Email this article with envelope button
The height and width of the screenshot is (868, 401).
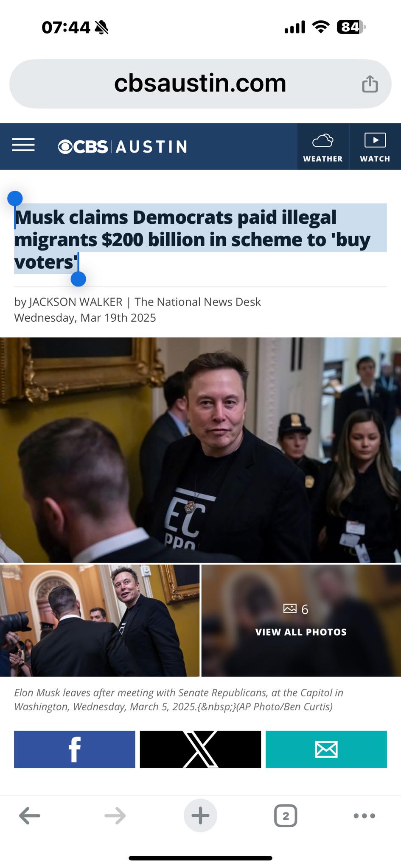[326, 749]
